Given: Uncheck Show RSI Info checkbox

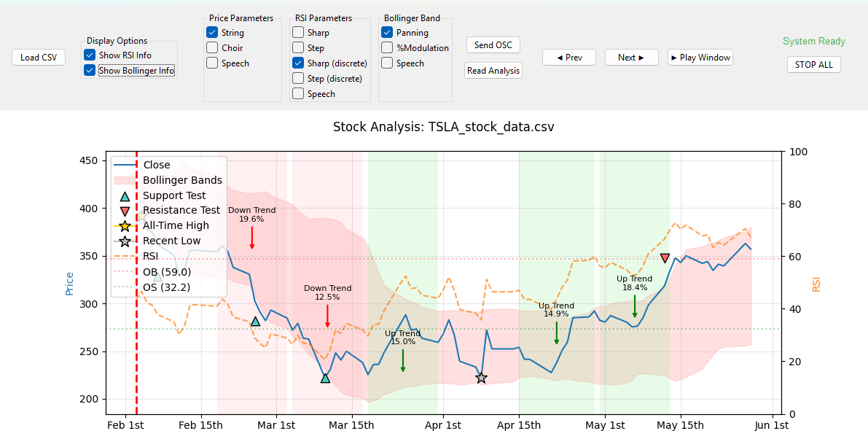Looking at the screenshot, I should 90,55.
